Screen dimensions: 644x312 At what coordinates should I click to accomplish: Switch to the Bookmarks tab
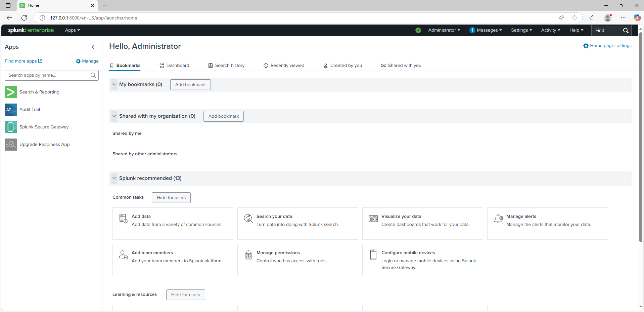coord(125,66)
